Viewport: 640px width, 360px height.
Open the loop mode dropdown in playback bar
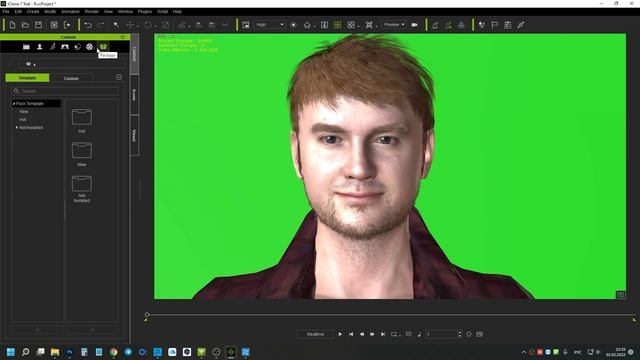click(395, 334)
